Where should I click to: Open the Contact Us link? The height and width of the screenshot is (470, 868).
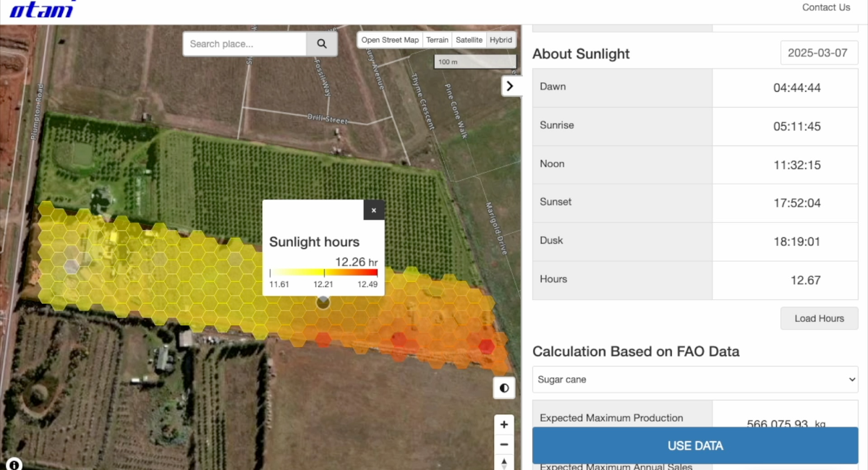pos(826,8)
